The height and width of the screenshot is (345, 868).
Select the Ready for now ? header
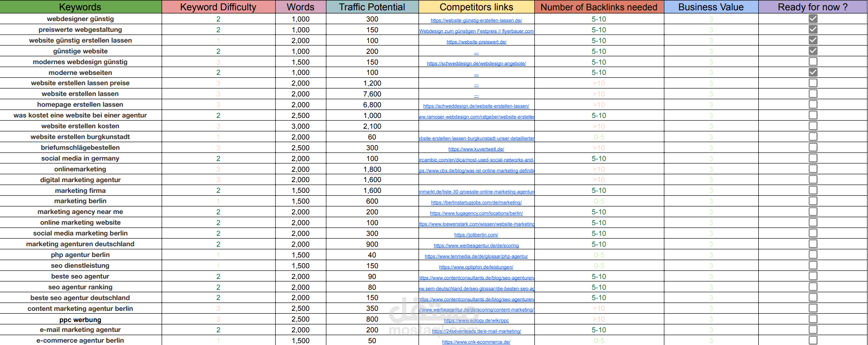pyautogui.click(x=813, y=7)
